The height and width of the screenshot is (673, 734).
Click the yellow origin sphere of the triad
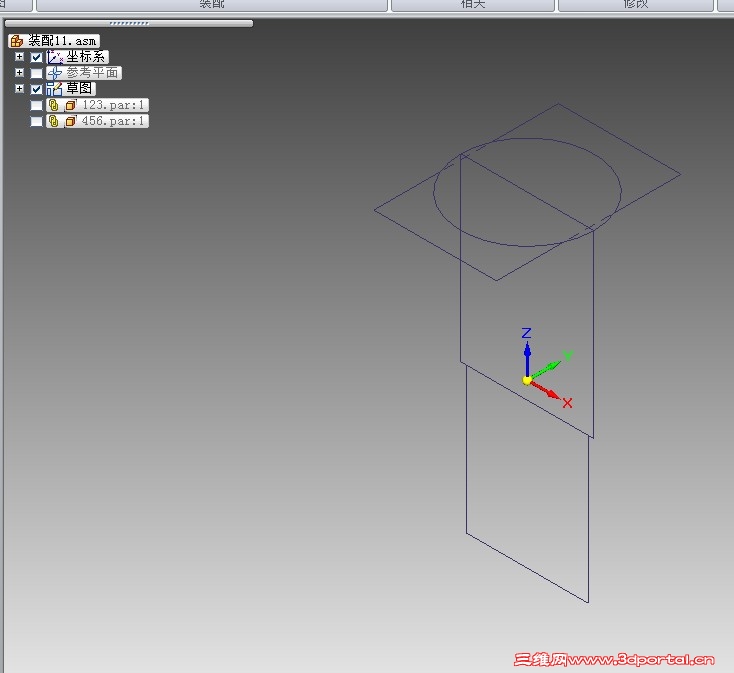pos(527,380)
